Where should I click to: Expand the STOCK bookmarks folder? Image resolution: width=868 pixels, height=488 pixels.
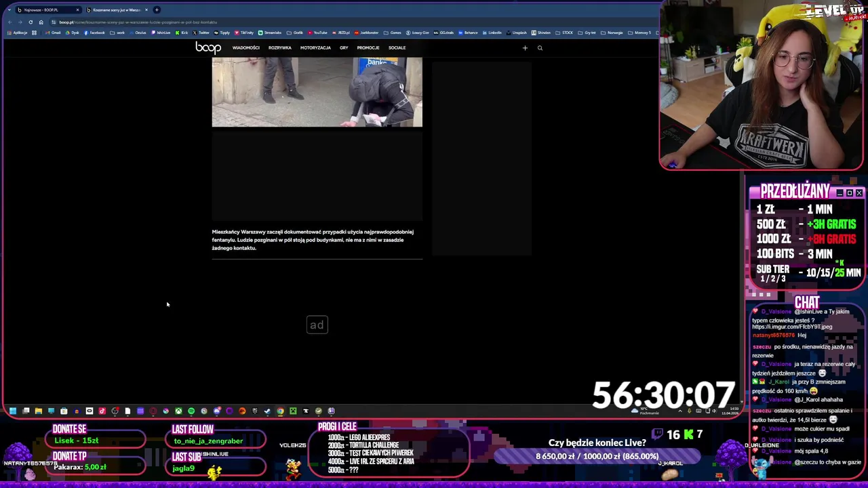(x=565, y=33)
